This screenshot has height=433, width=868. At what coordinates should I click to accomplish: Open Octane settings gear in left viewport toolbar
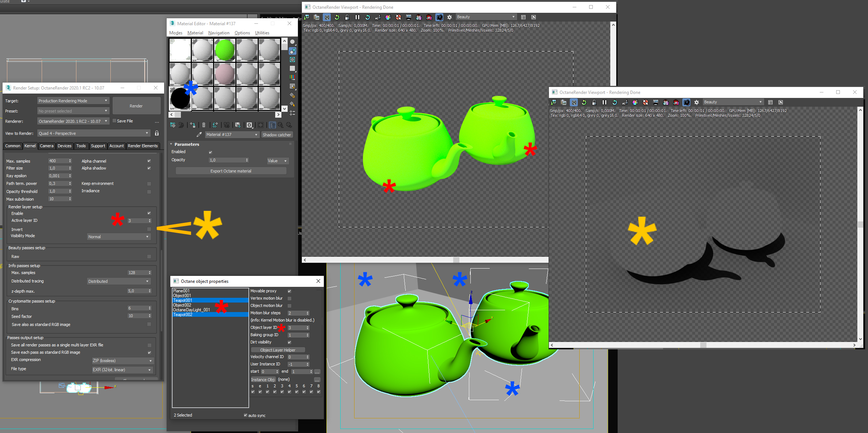[450, 17]
